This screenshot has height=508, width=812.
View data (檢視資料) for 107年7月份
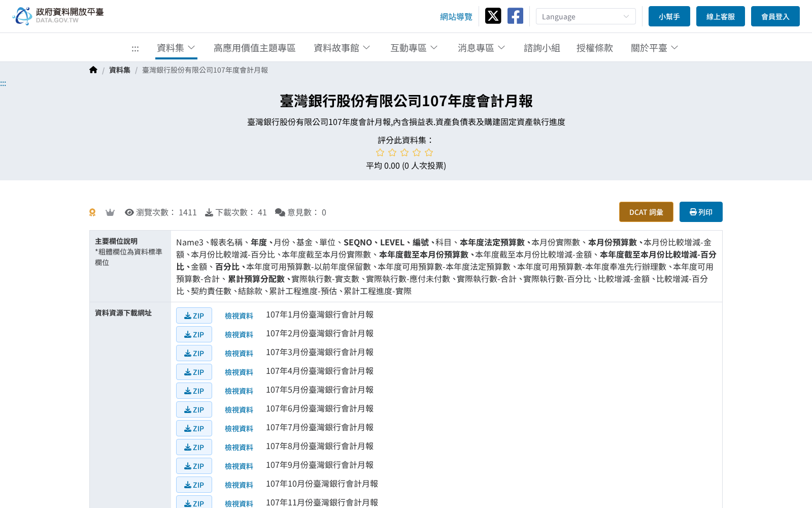(239, 428)
